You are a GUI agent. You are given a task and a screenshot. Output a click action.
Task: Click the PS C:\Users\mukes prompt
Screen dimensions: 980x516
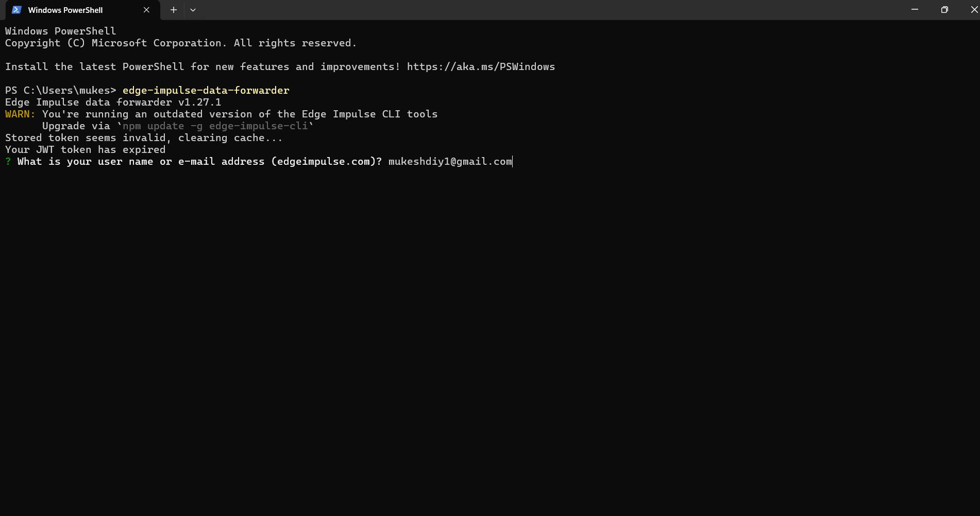(60, 91)
